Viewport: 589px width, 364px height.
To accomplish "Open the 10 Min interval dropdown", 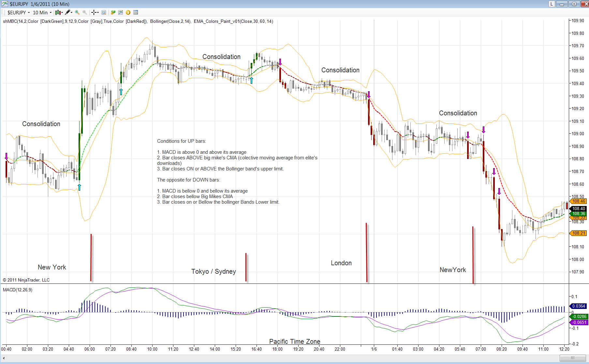I will pyautogui.click(x=42, y=12).
